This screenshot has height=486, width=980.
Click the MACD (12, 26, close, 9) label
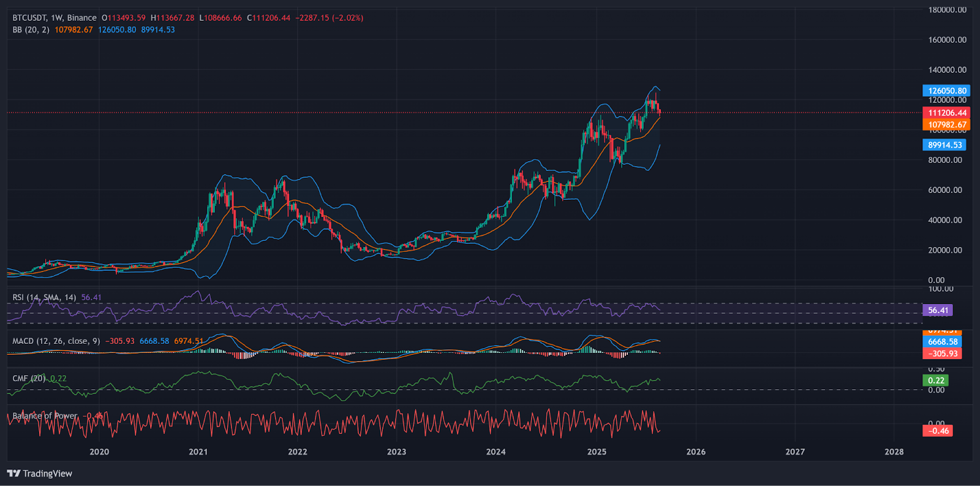point(56,341)
